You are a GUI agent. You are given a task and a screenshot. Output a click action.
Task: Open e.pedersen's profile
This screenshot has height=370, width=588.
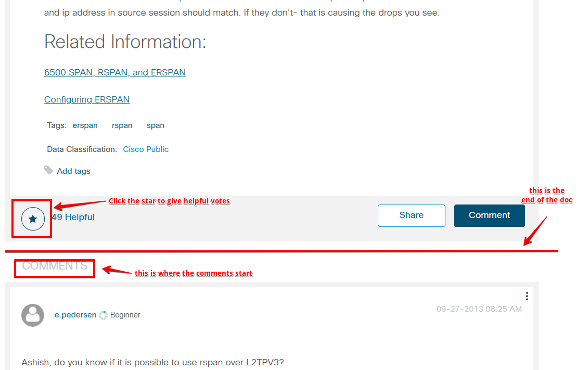[x=75, y=315]
